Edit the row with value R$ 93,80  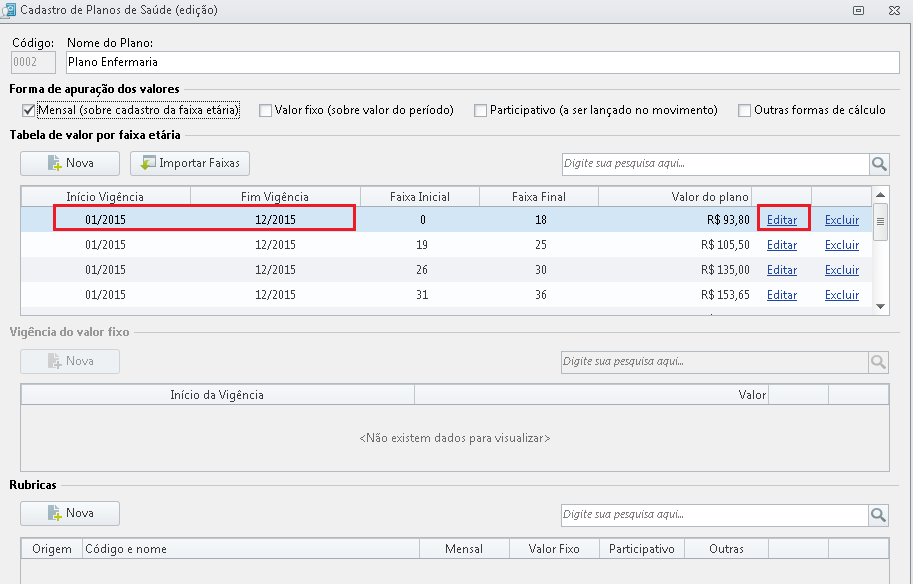782,220
